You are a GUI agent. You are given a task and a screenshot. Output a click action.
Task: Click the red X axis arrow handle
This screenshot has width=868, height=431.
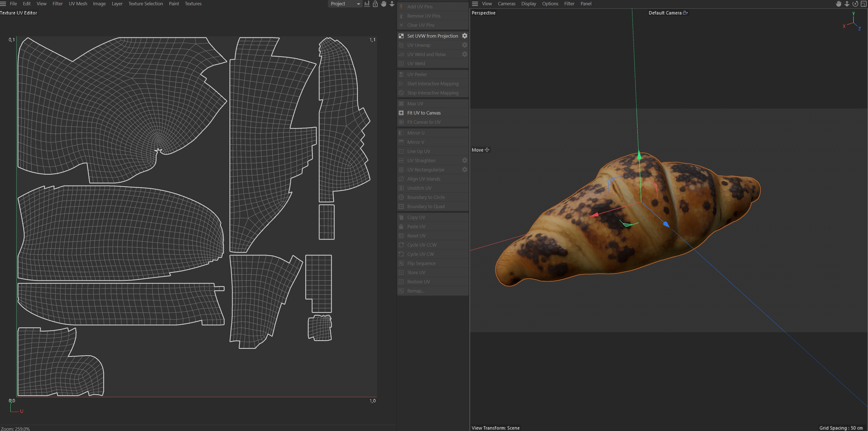pos(595,215)
